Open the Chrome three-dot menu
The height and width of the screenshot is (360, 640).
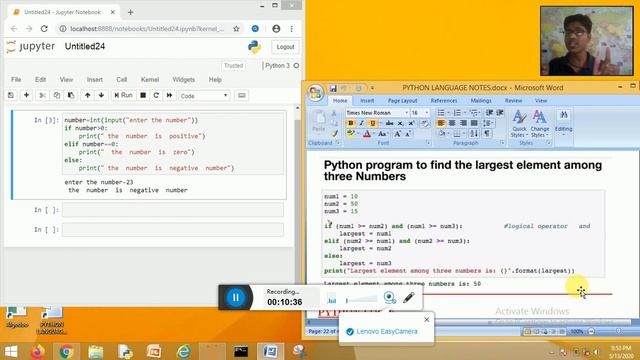pos(291,29)
